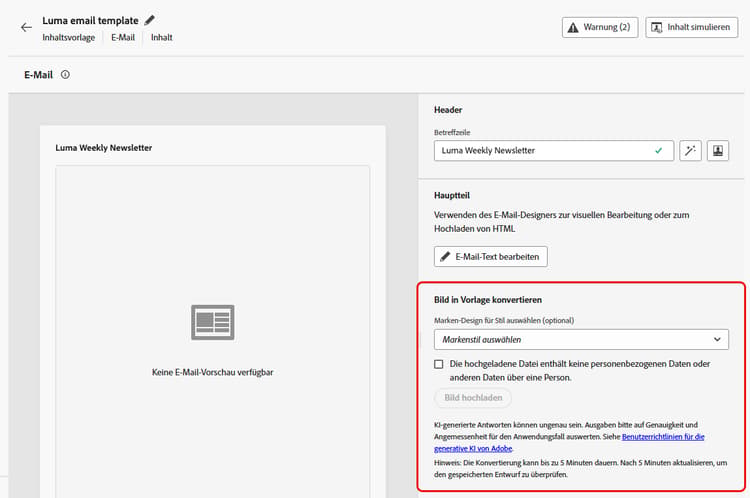Check the no personal data checkbox
The image size is (750, 498).
click(x=439, y=364)
